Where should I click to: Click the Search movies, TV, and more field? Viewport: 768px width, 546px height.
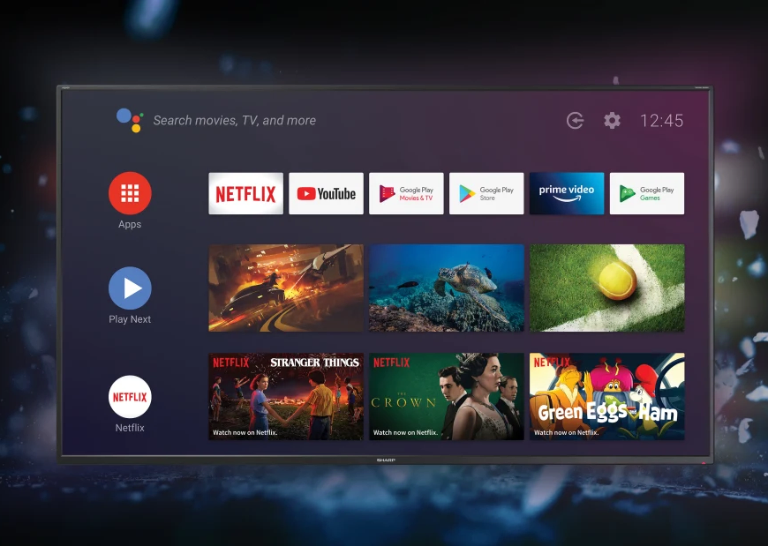(x=234, y=120)
